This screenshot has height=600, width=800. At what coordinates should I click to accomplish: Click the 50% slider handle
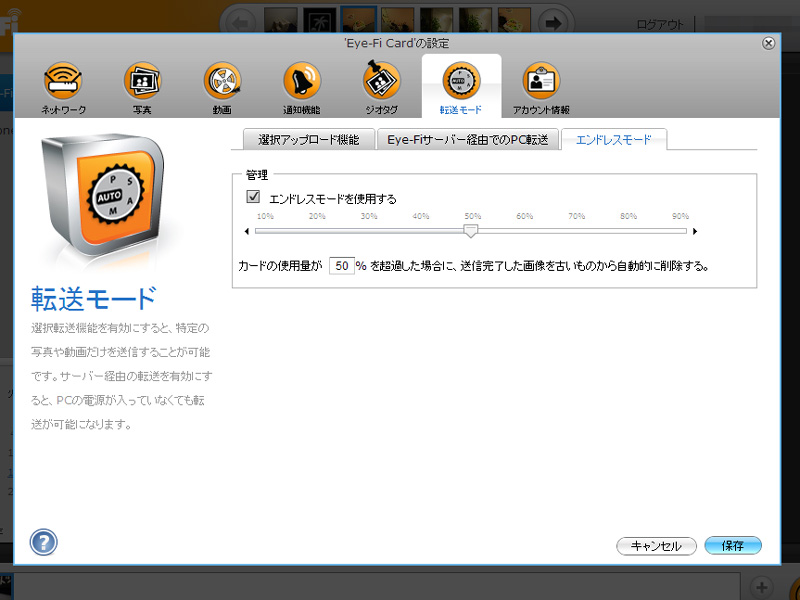pos(472,231)
